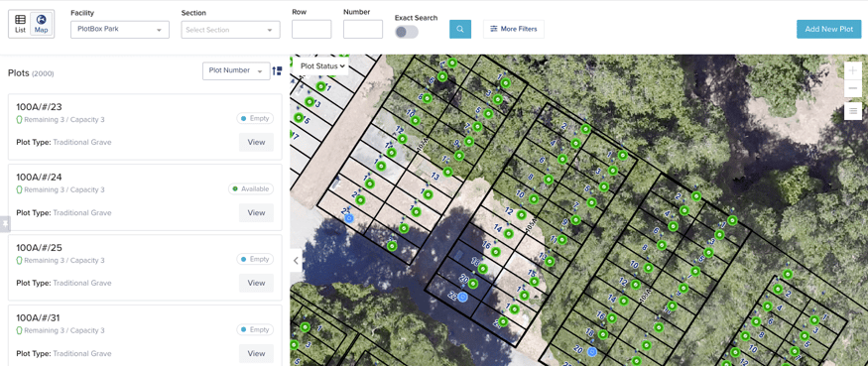This screenshot has width=868, height=366.
Task: Enable the Exact Search toggle
Action: pyautogui.click(x=407, y=32)
